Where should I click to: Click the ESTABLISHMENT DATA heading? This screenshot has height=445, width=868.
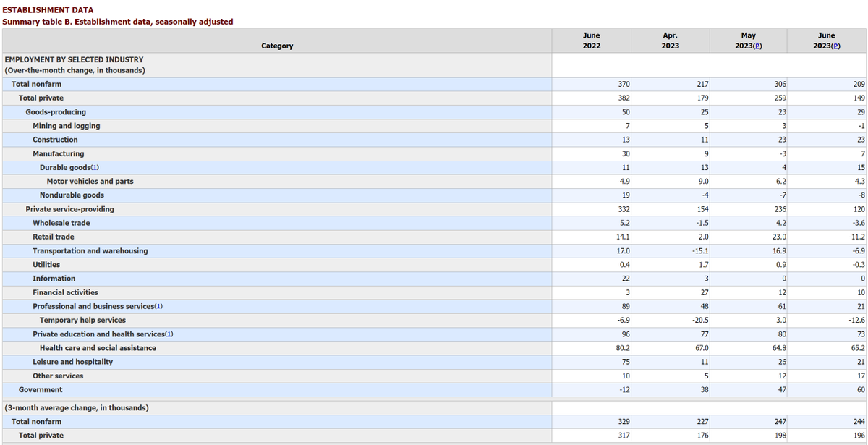tap(48, 10)
